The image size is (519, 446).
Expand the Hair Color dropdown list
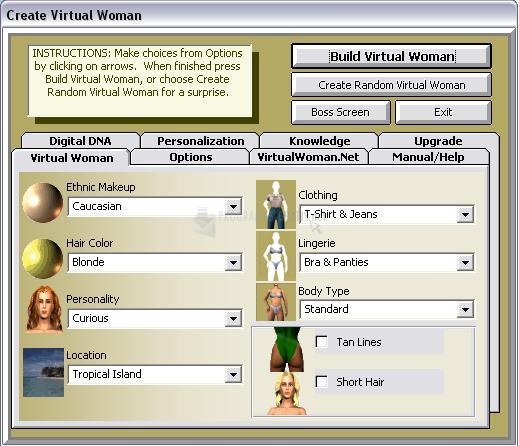pos(233,263)
